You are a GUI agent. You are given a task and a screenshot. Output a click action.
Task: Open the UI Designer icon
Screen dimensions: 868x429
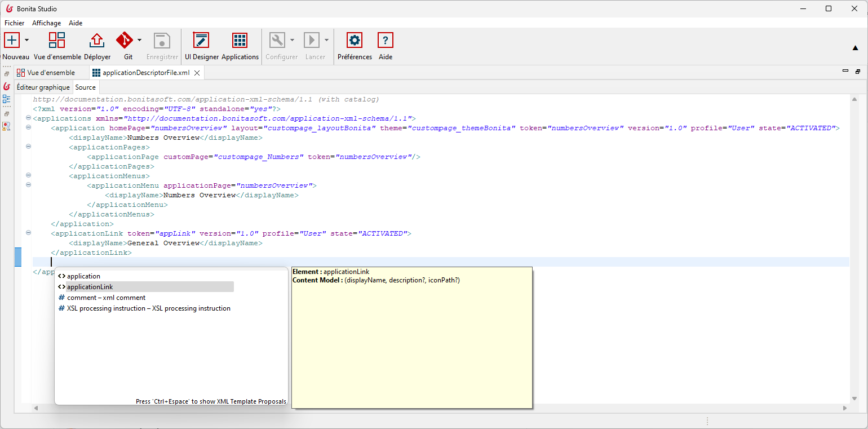coord(201,40)
